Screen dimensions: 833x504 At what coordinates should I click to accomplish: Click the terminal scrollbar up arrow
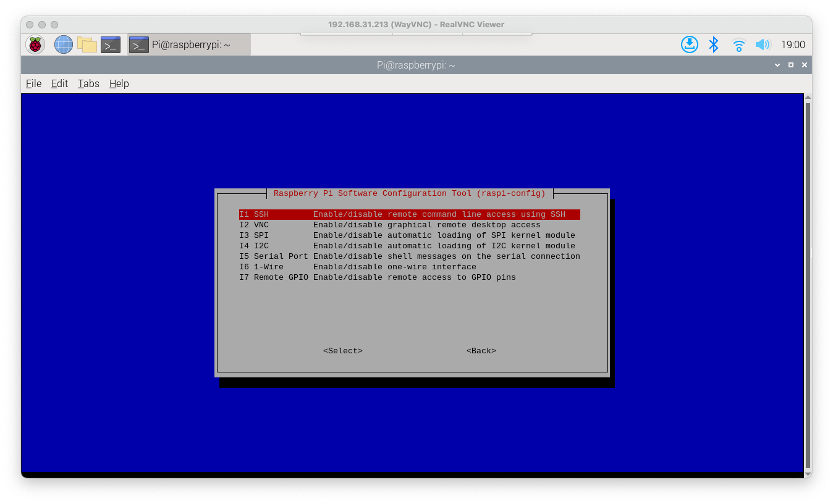pyautogui.click(x=808, y=97)
